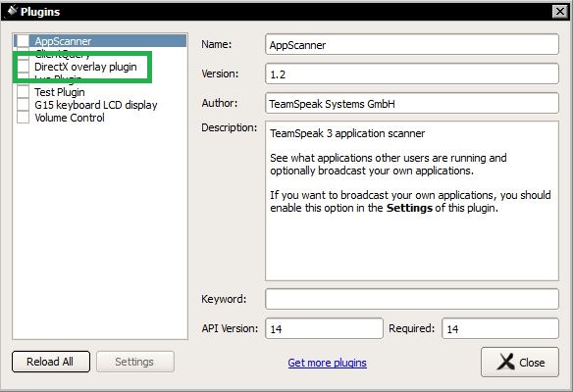The image size is (573, 392).
Task: Click inside the Description text box
Action: (x=412, y=201)
